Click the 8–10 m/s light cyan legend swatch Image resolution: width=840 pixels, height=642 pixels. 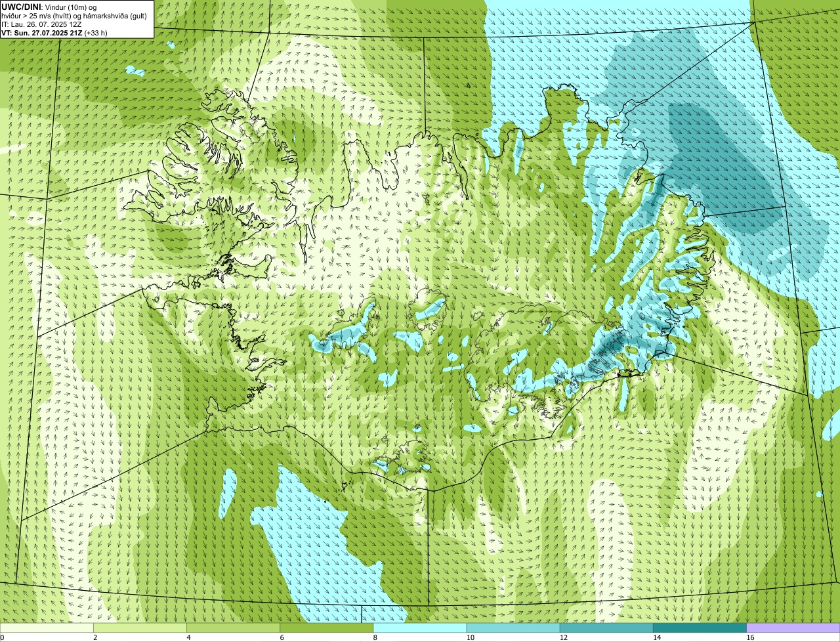pos(420,628)
